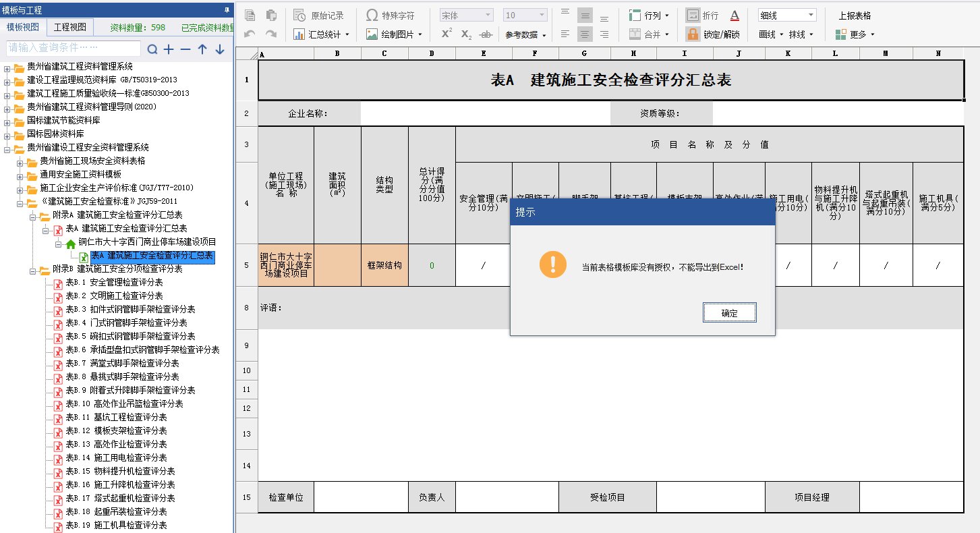Collapse 贵州省建设工程安全资料管理系统 node

point(7,149)
